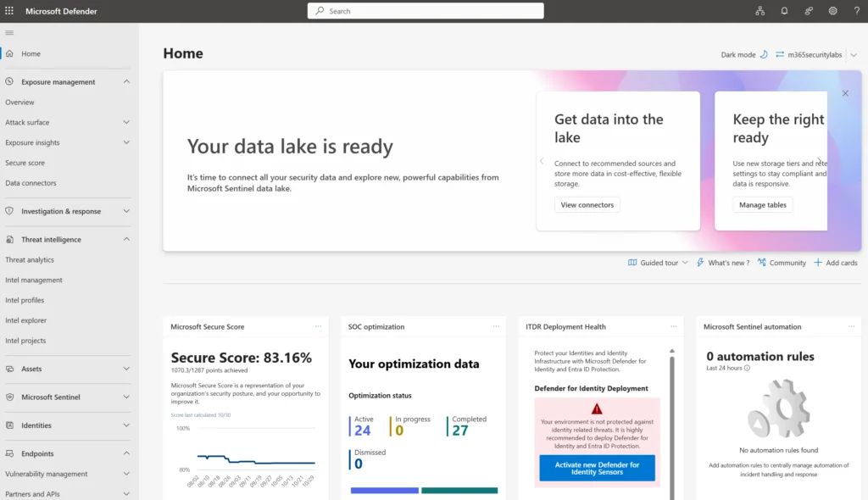Open Intel management menu item
The height and width of the screenshot is (500, 868).
(x=34, y=280)
